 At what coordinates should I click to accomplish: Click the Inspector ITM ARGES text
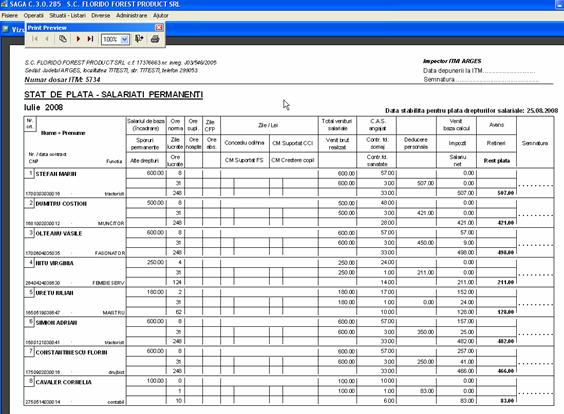[452, 61]
